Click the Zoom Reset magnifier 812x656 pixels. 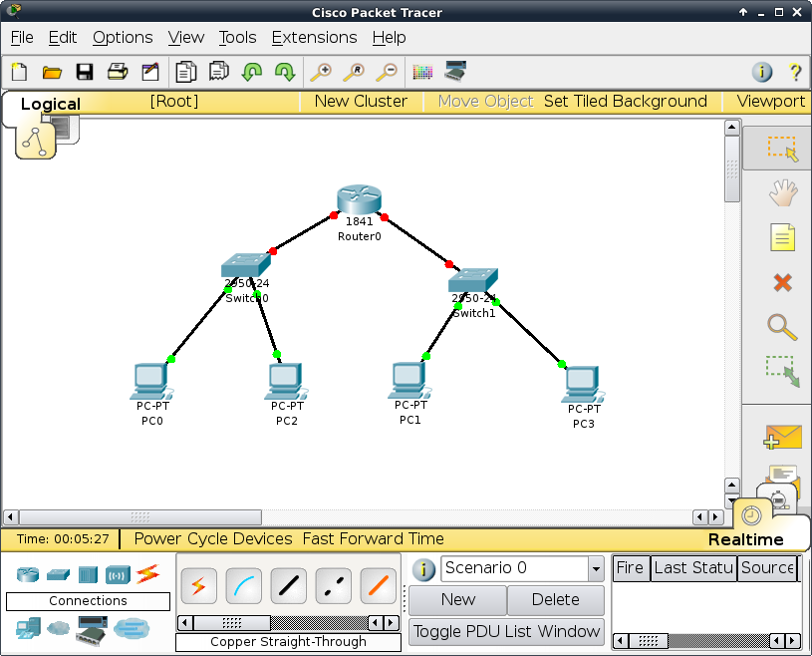coord(354,72)
